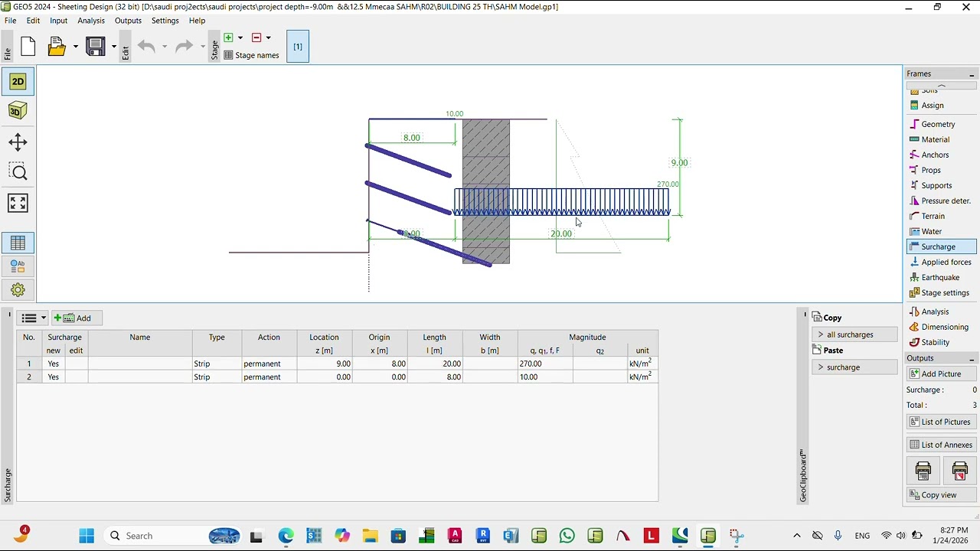The image size is (980, 551).
Task: Click Copy view button
Action: [x=941, y=495]
